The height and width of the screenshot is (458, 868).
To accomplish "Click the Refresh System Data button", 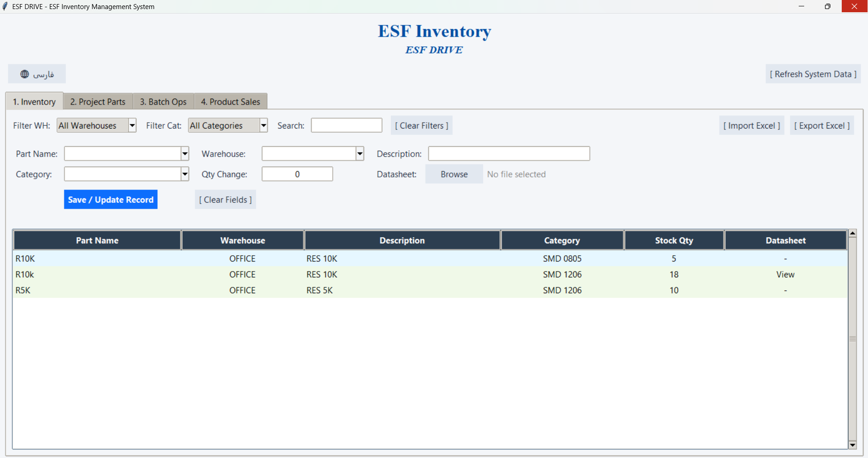I will (x=813, y=74).
